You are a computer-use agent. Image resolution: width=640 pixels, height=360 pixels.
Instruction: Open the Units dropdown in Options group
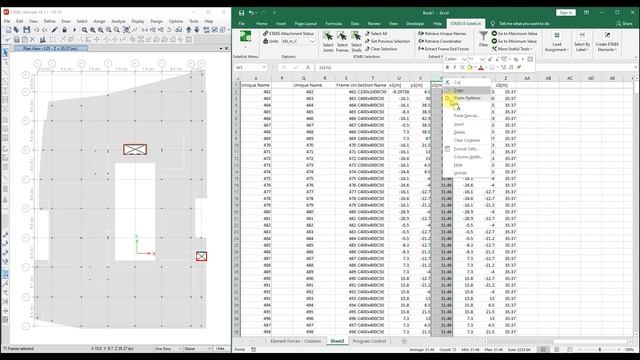(x=313, y=41)
